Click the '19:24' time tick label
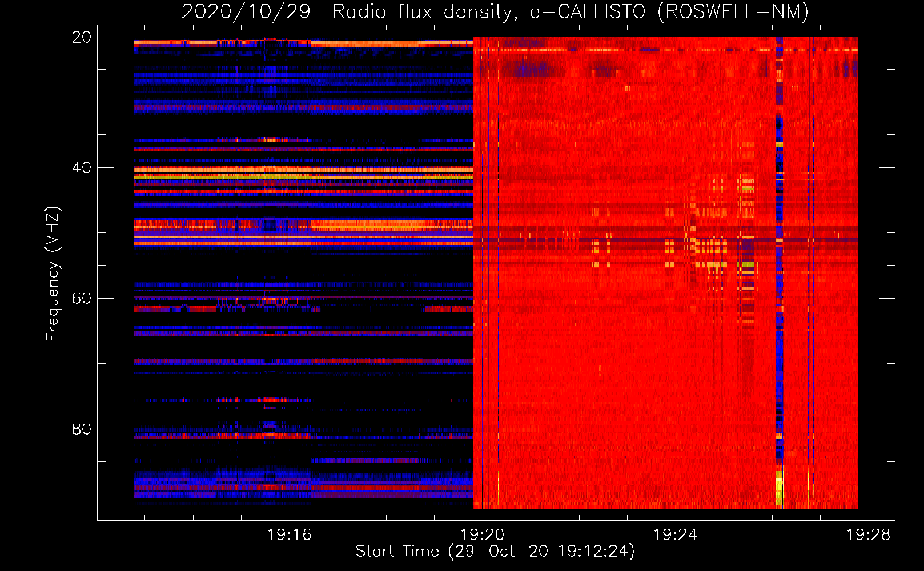The image size is (924, 571). click(676, 534)
